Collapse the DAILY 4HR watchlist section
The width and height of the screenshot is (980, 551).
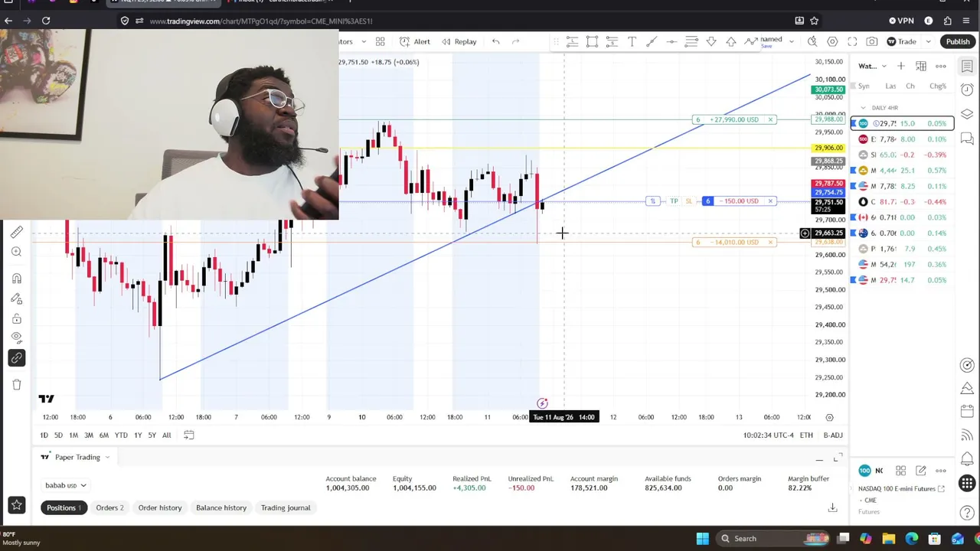[x=864, y=108]
